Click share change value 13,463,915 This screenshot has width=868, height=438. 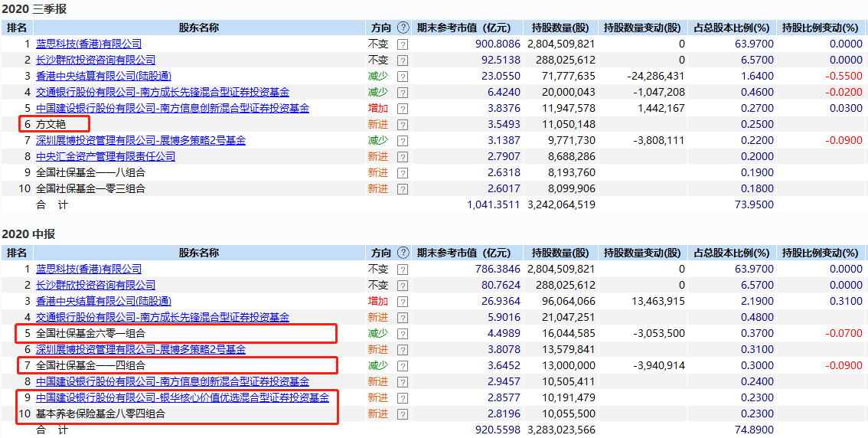pyautogui.click(x=657, y=301)
